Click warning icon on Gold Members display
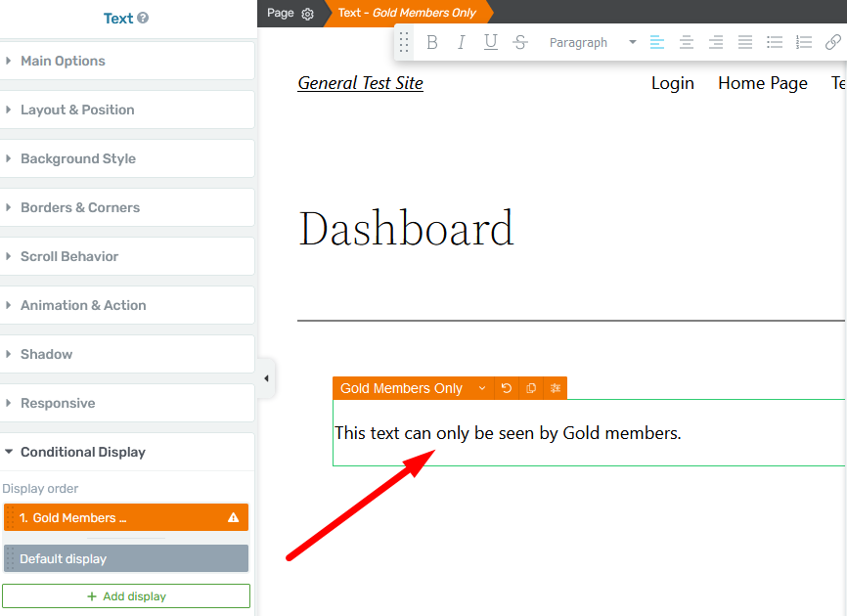Screen dimensions: 847x616 [234, 518]
